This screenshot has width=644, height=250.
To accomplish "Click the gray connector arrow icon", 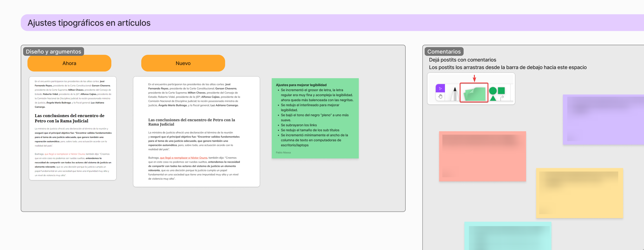I will [502, 98].
